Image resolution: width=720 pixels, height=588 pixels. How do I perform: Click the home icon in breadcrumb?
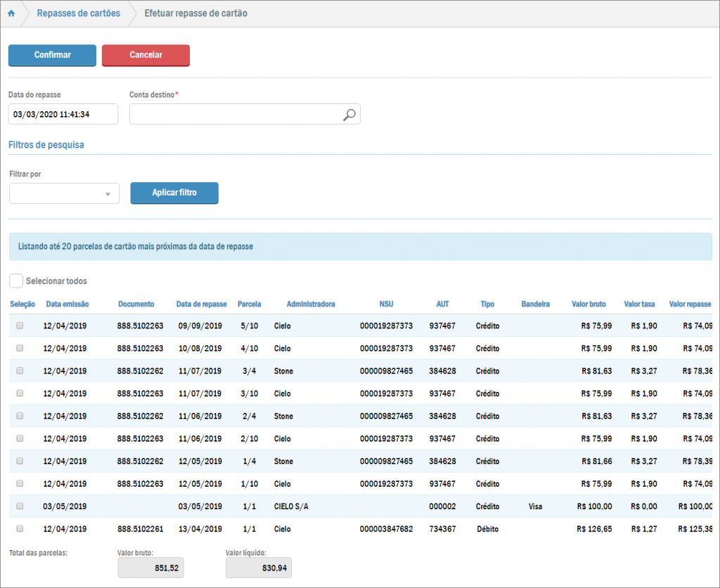tap(11, 13)
